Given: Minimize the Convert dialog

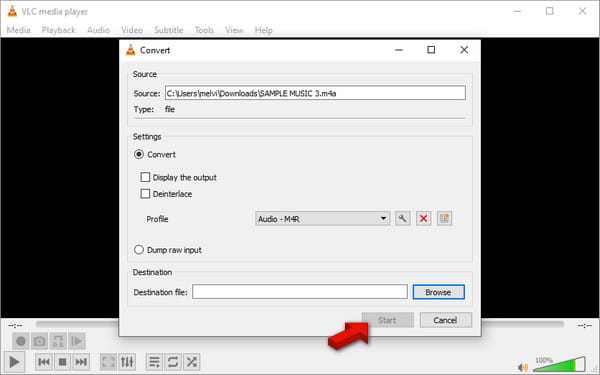Looking at the screenshot, I should (x=399, y=50).
